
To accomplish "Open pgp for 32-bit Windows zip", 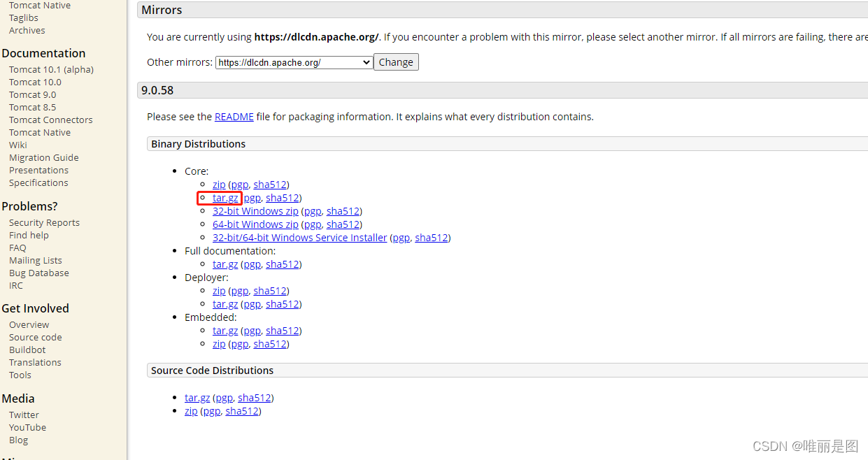I will pos(313,211).
